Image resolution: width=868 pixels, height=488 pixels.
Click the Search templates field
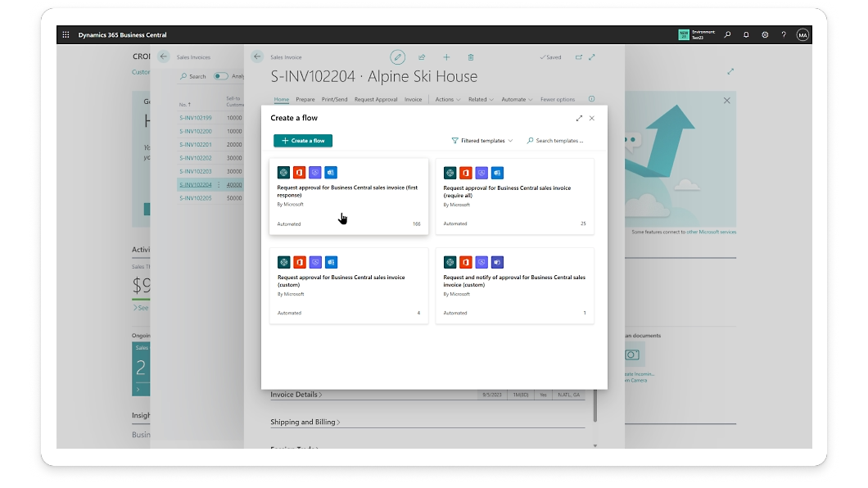[x=554, y=141]
